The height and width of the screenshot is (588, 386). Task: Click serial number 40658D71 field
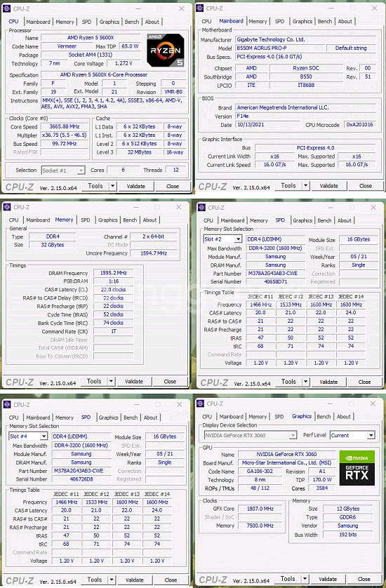(x=275, y=281)
